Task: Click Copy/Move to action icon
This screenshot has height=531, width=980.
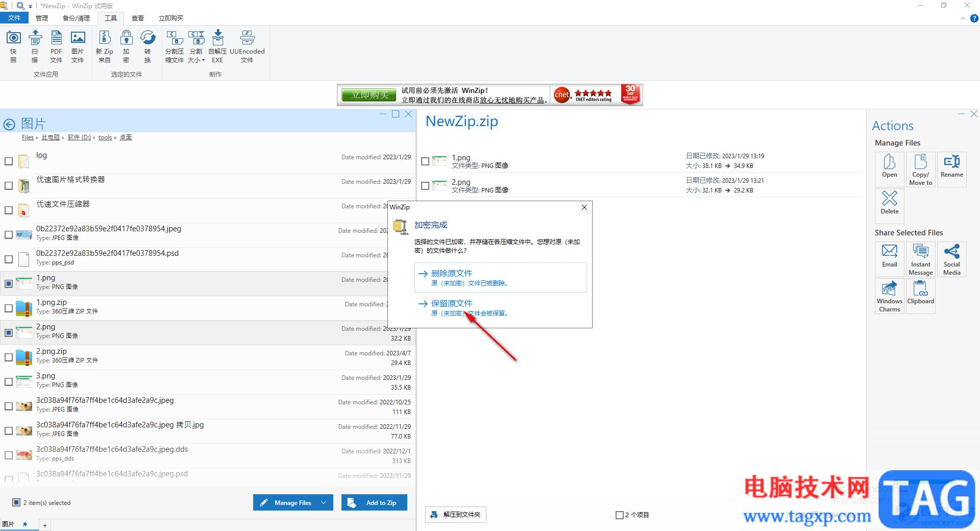Action: click(x=920, y=169)
